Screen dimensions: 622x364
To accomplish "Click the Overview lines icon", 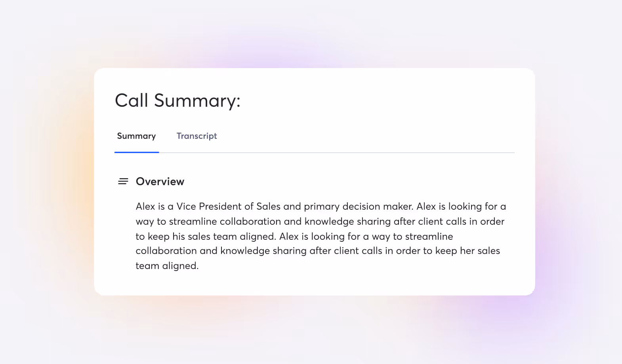I will click(x=123, y=181).
